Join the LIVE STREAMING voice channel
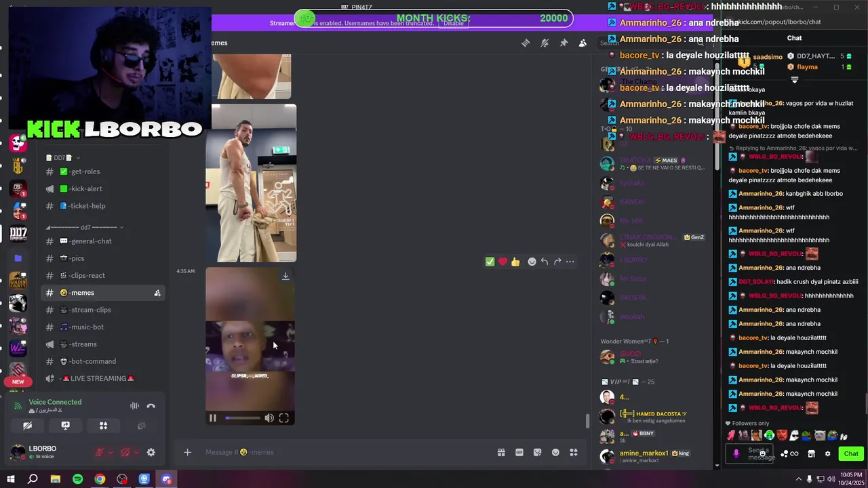Viewport: 868px width, 488px height. pos(102,378)
